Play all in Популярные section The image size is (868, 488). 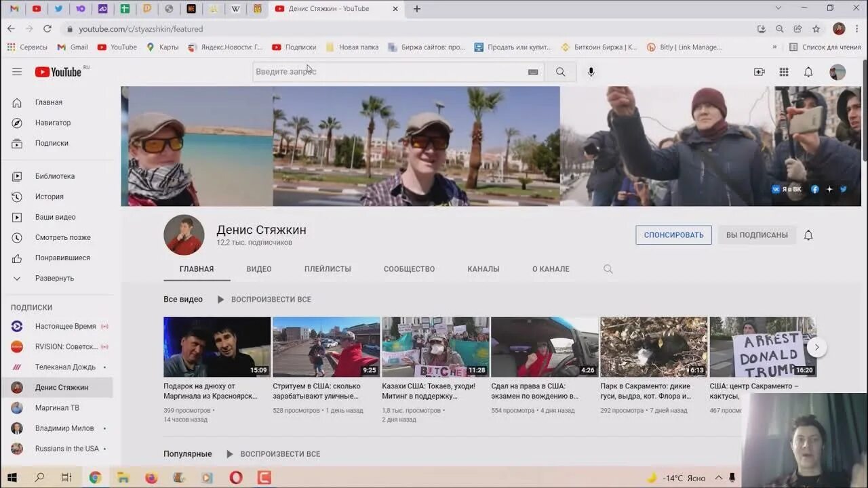tap(273, 454)
